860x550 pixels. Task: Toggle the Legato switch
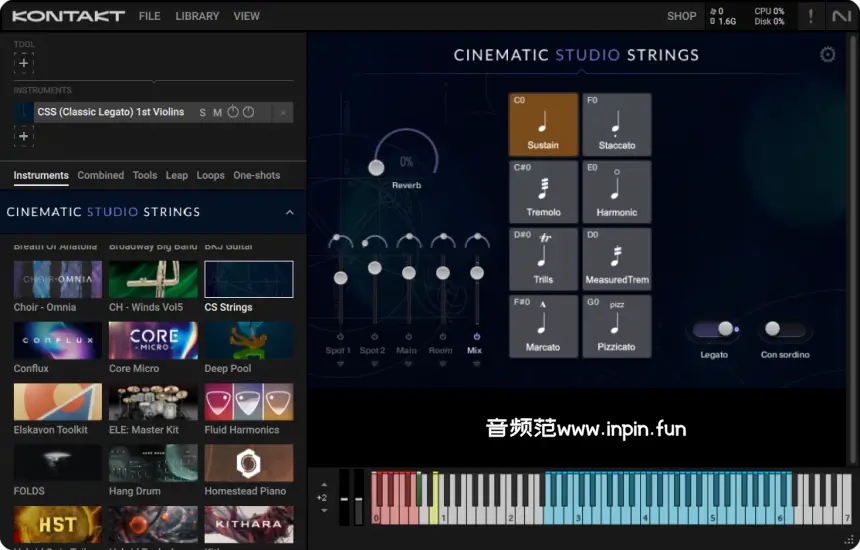pyautogui.click(x=716, y=329)
